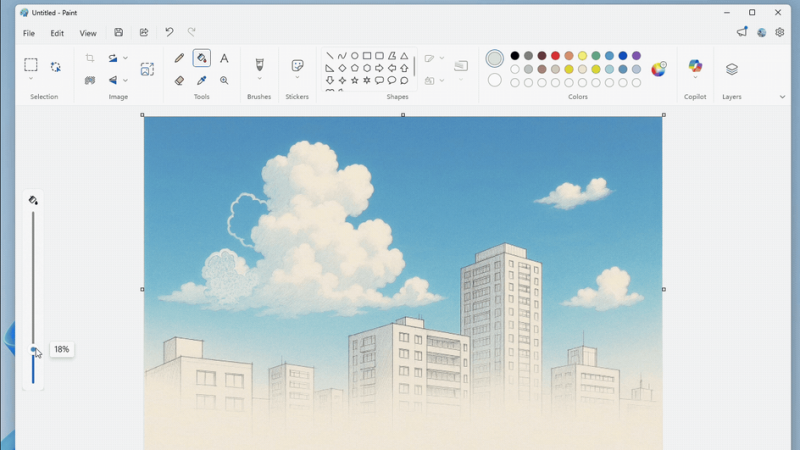Expand the Stickers dropdown chevron
The width and height of the screenshot is (800, 450).
click(x=297, y=78)
